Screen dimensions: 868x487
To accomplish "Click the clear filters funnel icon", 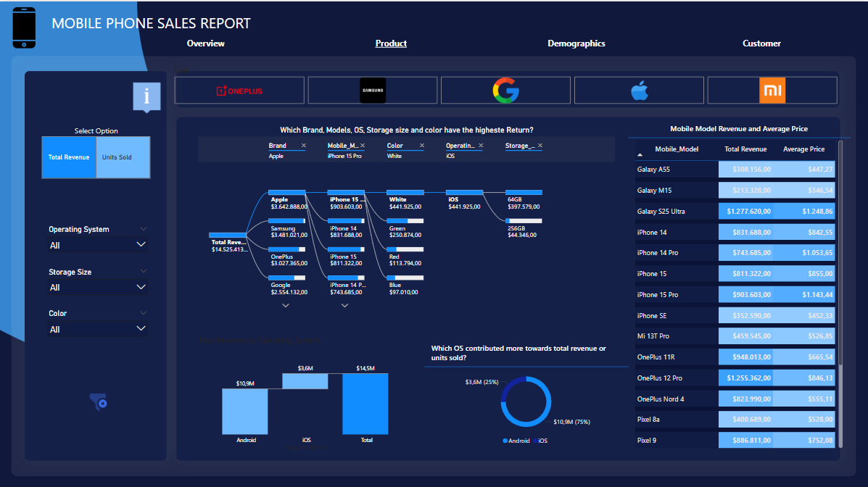I will coord(99,402).
